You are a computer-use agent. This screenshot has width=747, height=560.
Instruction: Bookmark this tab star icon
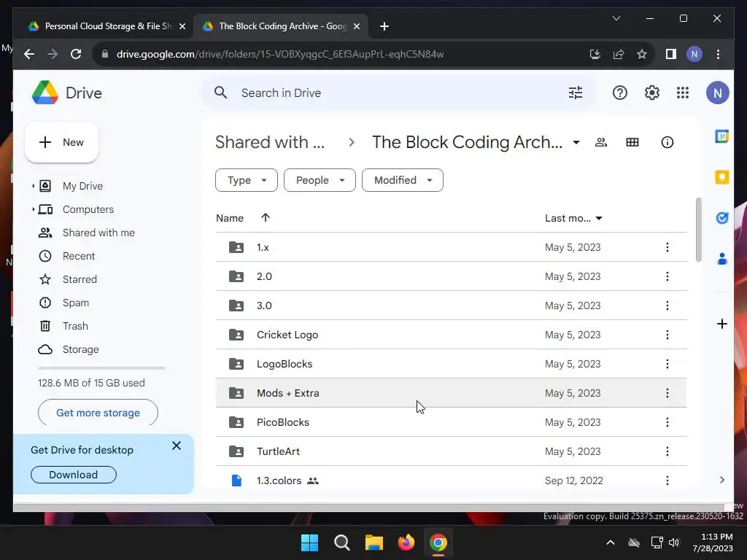coord(642,54)
